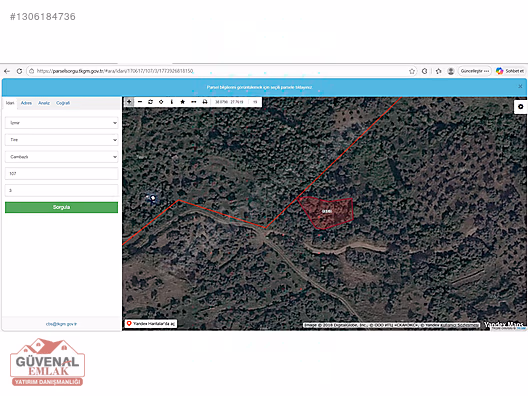Bookmark page with address bar star
The width and height of the screenshot is (528, 396).
tap(412, 71)
